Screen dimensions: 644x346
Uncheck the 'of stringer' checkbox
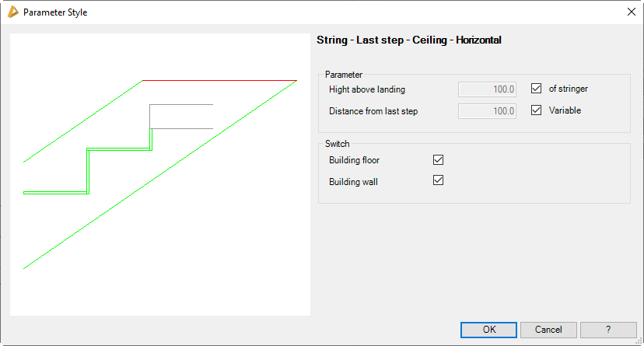coord(536,89)
